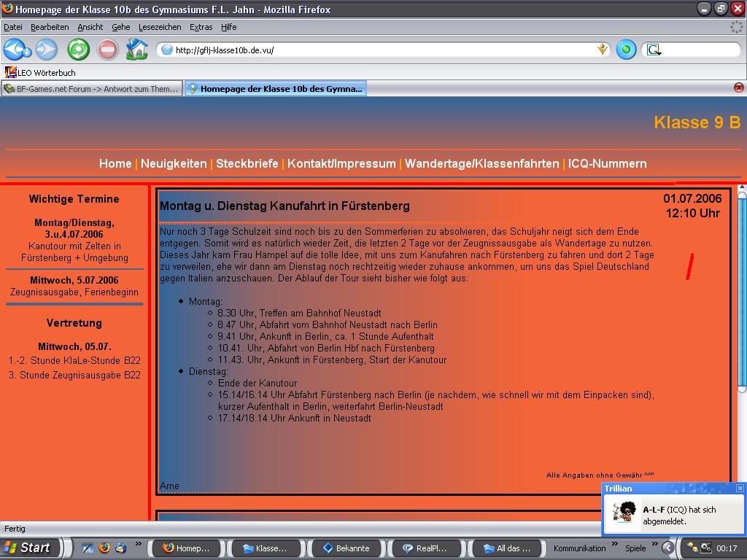747x560 pixels.
Task: Close the current tab with the red X
Action: click(738, 88)
